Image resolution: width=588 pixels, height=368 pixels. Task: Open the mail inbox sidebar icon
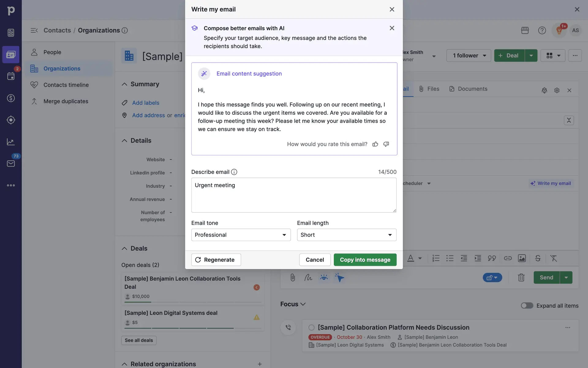tap(11, 163)
